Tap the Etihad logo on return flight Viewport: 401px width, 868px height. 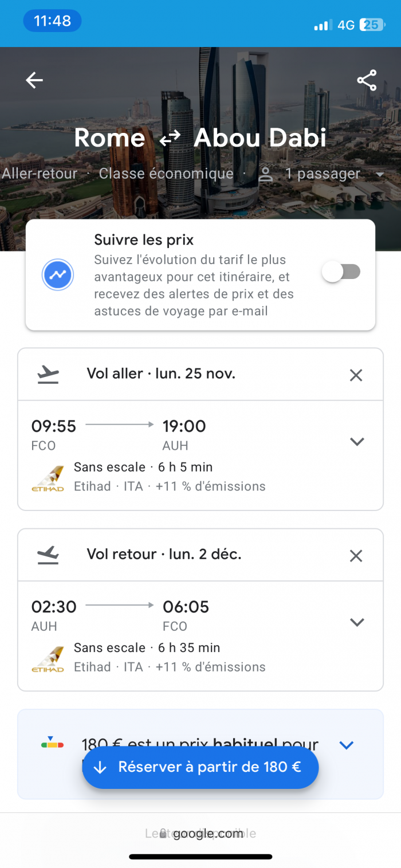pos(48,659)
